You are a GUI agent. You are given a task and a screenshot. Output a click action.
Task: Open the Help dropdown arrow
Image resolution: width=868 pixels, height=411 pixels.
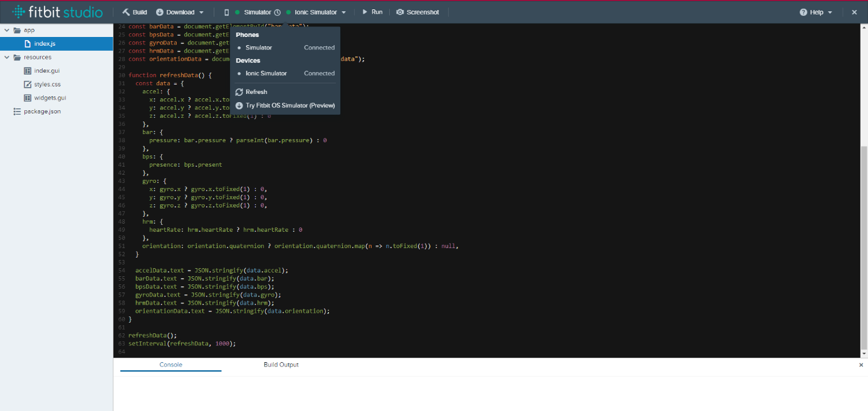tap(830, 13)
